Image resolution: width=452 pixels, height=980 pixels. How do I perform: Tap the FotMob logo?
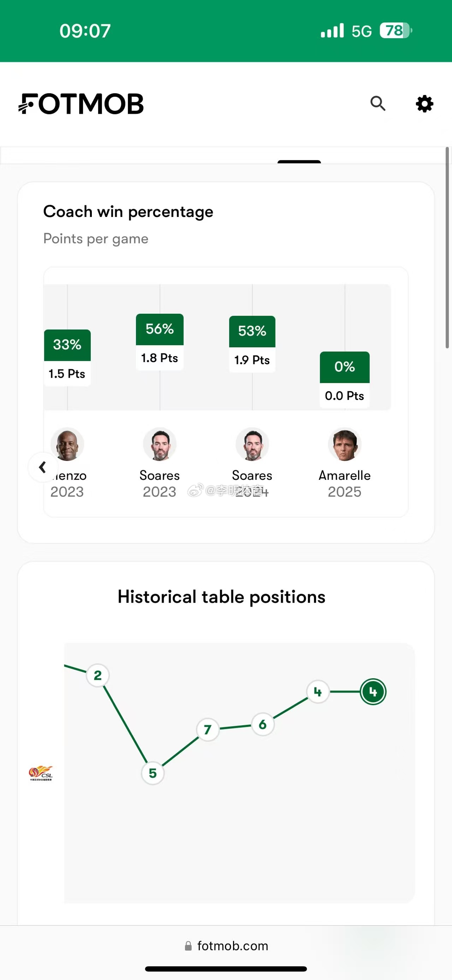tap(81, 104)
